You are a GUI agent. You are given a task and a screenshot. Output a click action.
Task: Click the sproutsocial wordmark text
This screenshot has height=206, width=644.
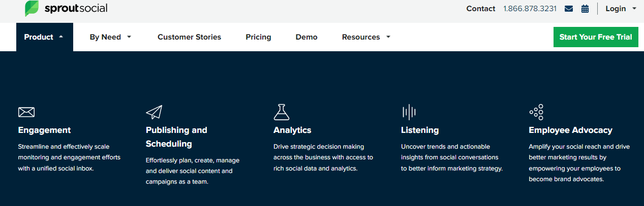click(76, 9)
